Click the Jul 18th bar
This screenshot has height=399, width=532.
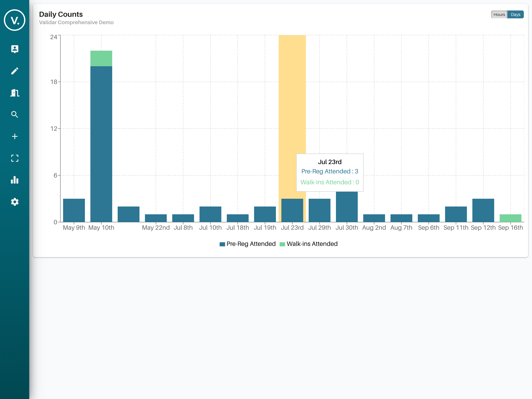click(x=238, y=218)
